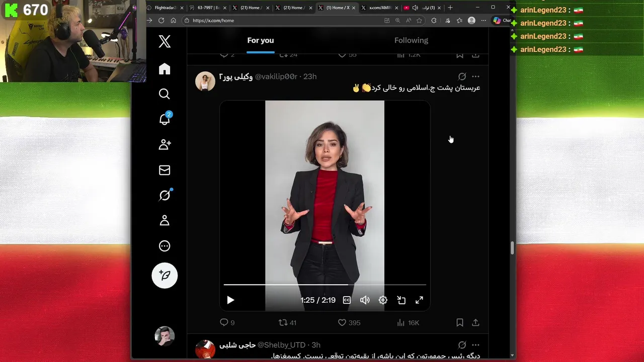The image size is (644, 362).
Task: Reply to post with 9 replies
Action: pos(227,322)
